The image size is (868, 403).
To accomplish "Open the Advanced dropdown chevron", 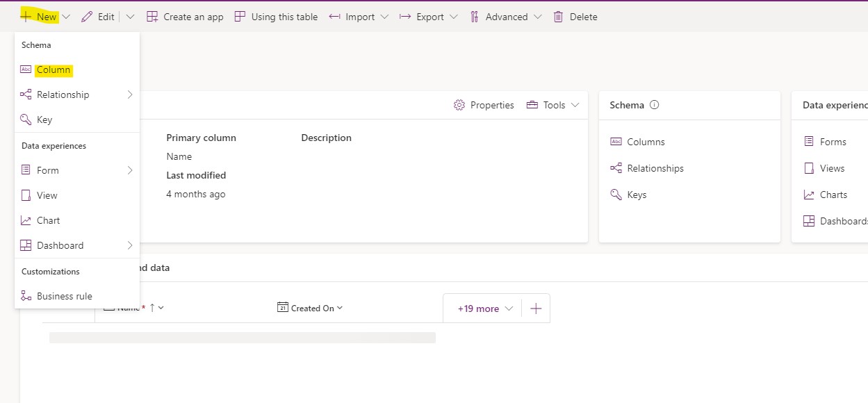I will (537, 17).
